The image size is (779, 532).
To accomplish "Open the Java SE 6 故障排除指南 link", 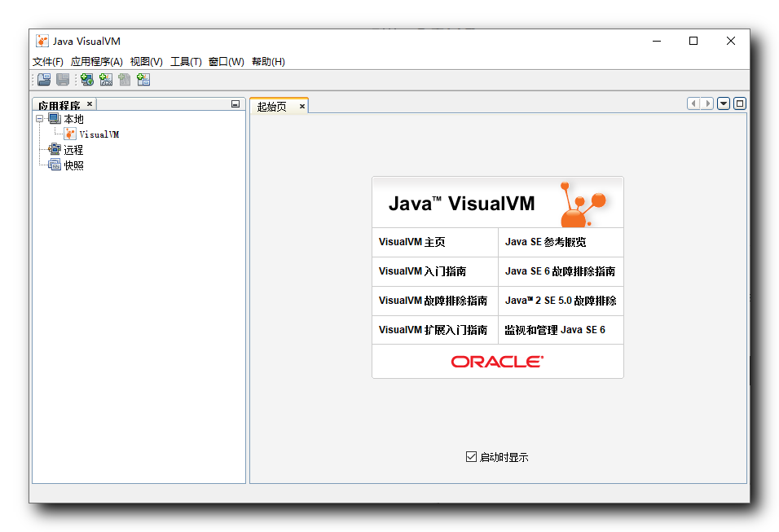I will pyautogui.click(x=560, y=271).
